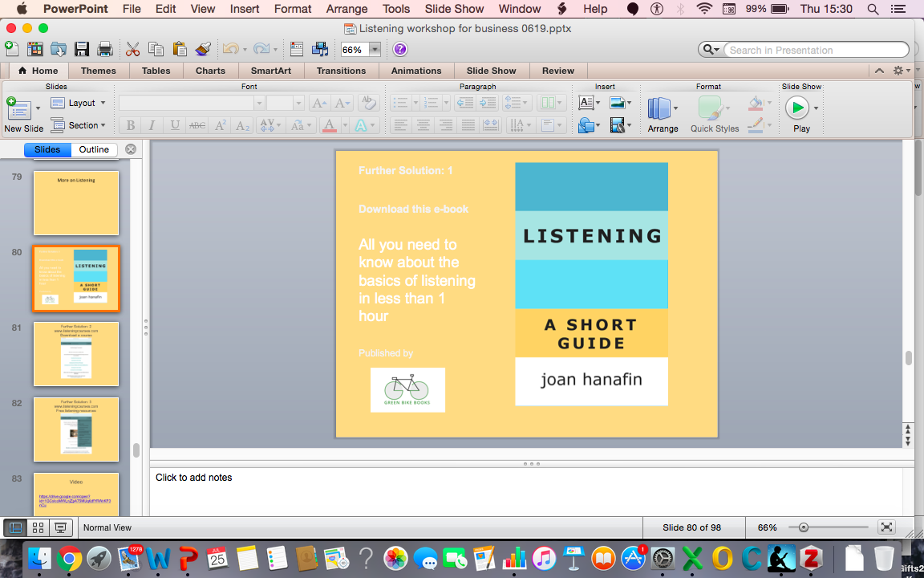
Task: Click the green Play slideshow button
Action: coord(796,108)
